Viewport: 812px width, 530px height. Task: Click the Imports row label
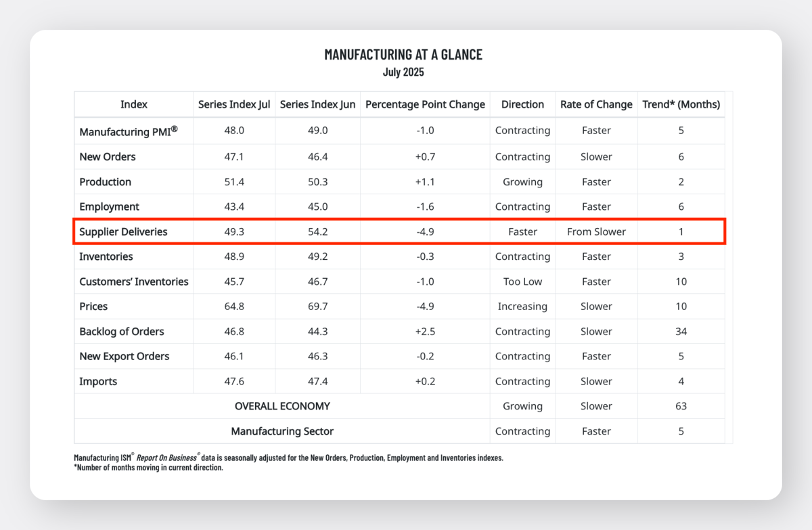[x=98, y=382]
